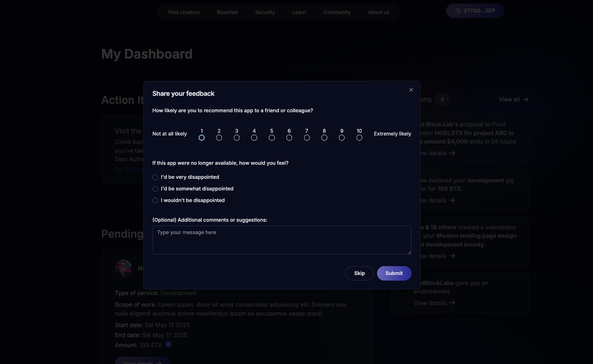Click the View all notifications link
The width and height of the screenshot is (593, 364).
(513, 99)
